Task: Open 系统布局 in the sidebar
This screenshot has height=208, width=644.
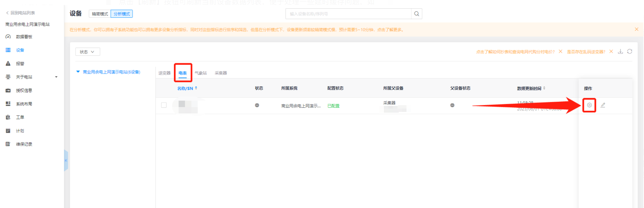Action: tap(24, 104)
